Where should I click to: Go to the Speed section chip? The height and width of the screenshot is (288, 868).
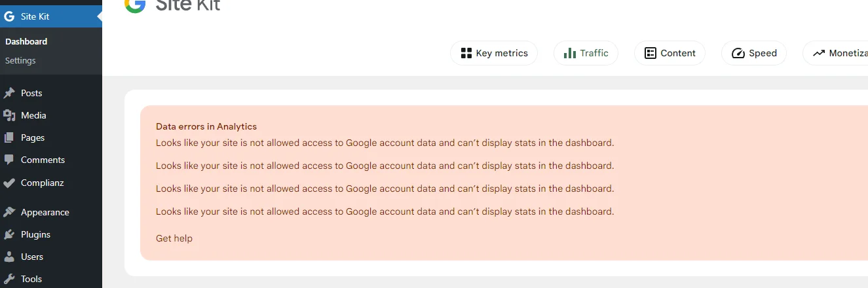[754, 53]
